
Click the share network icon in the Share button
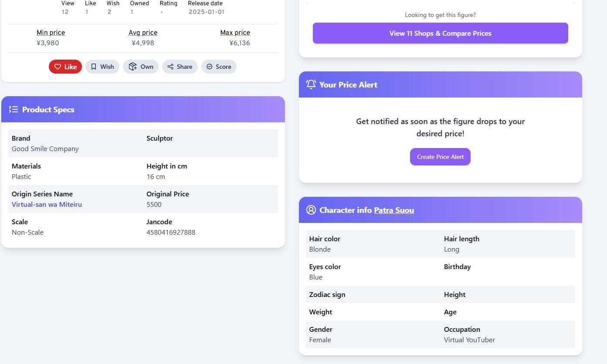[x=170, y=66]
